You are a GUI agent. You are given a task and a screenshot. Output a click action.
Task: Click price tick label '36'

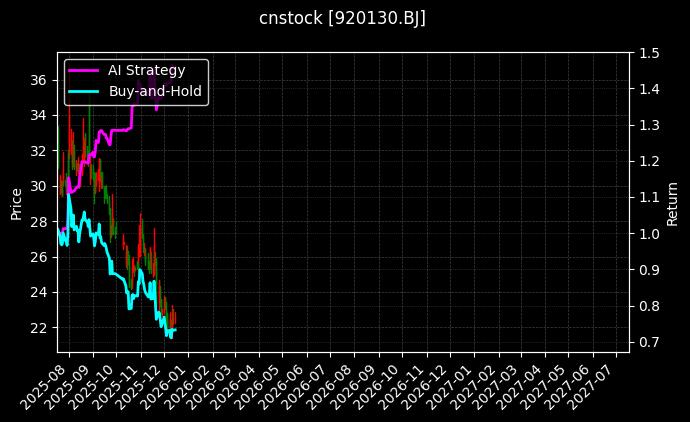[38, 81]
